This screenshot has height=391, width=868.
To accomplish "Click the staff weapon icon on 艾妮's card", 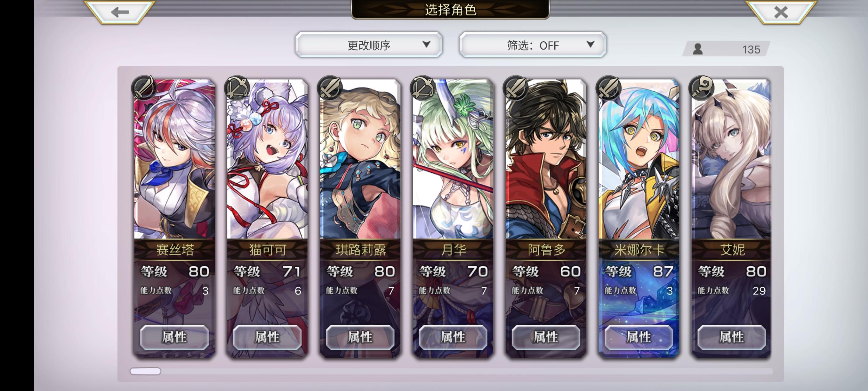I will point(702,88).
